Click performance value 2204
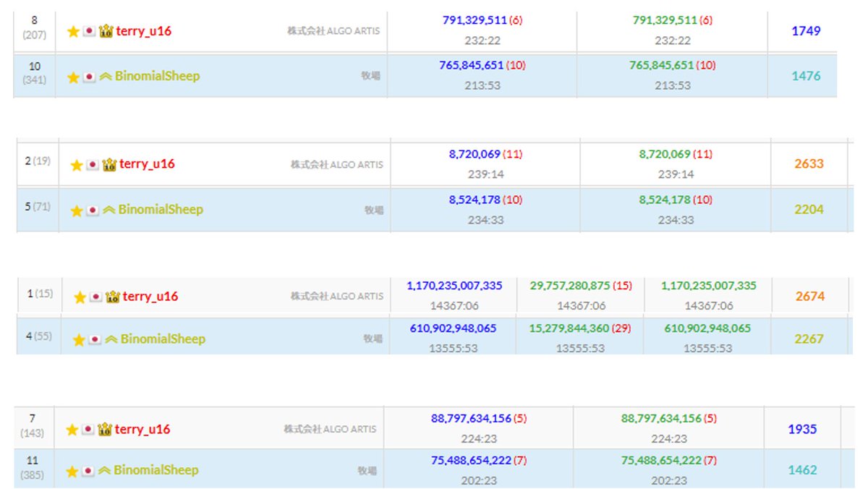 tap(809, 210)
